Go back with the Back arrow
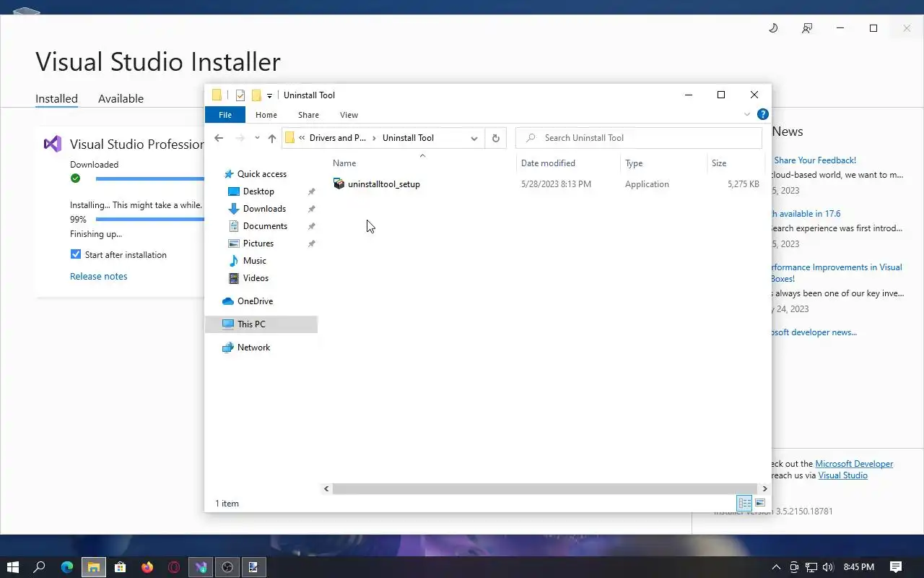924x578 pixels. 219,138
